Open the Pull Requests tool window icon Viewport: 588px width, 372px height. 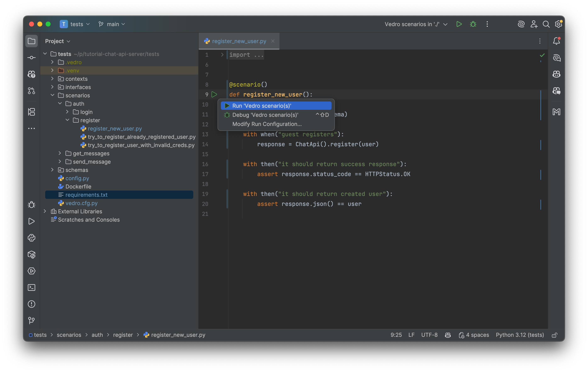[x=31, y=91]
